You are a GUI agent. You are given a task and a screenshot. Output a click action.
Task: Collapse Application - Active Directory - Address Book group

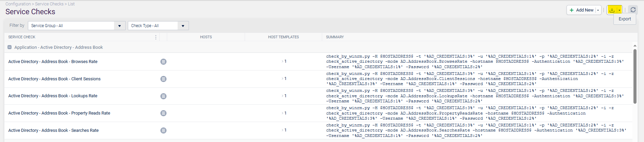10,47
